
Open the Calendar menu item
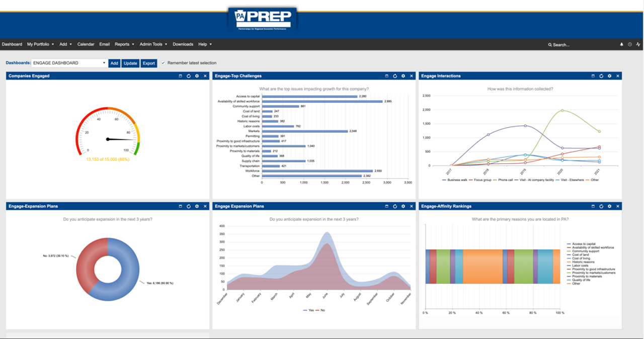click(x=86, y=44)
